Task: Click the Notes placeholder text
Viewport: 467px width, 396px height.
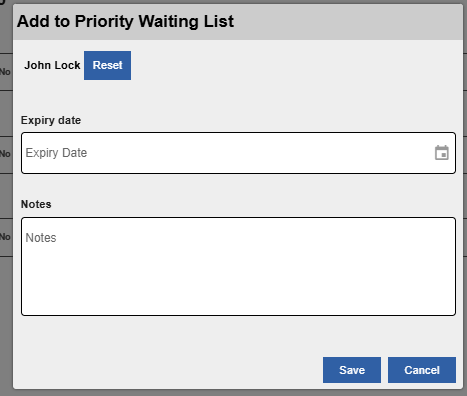Action: click(x=41, y=238)
